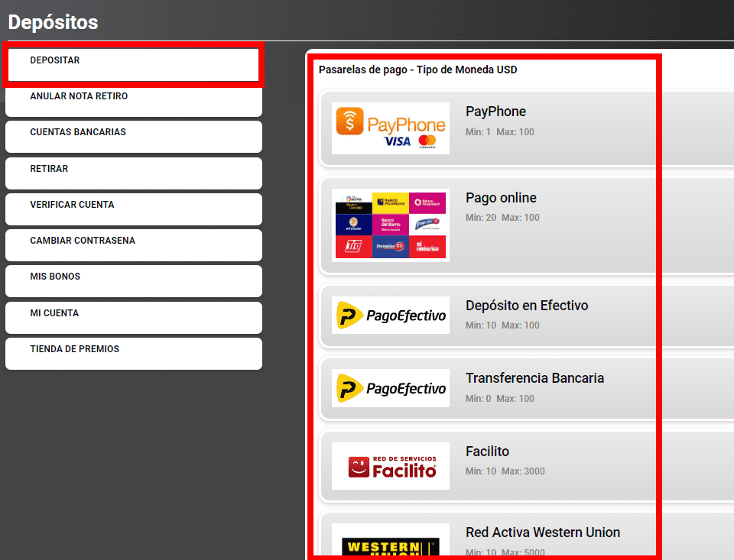Pick Red Activa Western Union option

(x=543, y=532)
